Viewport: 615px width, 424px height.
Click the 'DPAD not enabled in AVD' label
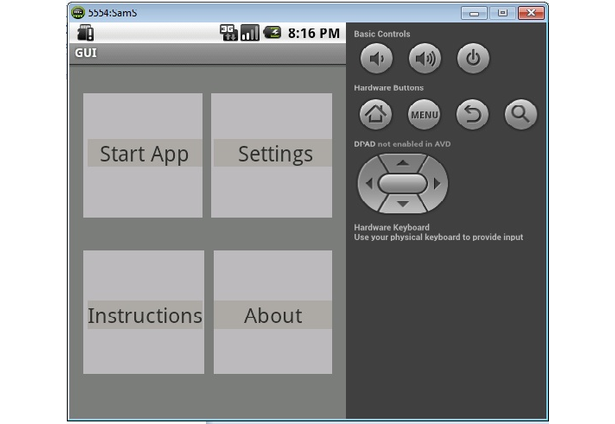(x=402, y=144)
